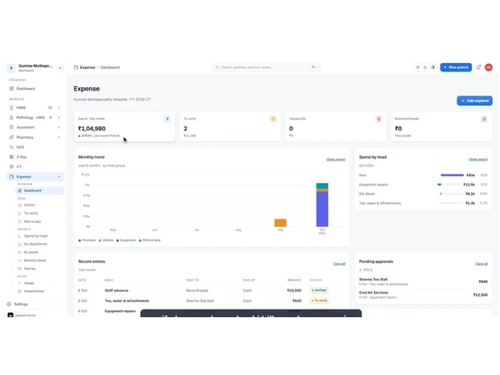
Task: Open Spend by head report in sidebar
Action: pos(35,236)
